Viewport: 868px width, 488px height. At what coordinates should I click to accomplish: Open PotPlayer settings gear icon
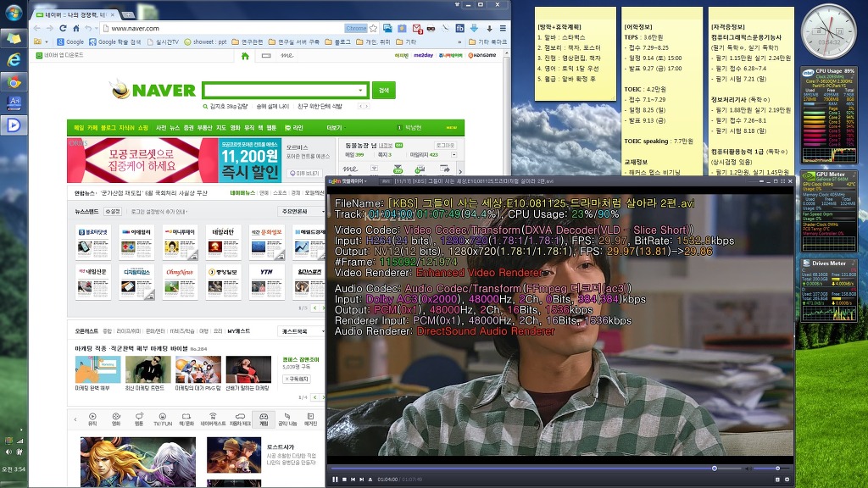(787, 480)
